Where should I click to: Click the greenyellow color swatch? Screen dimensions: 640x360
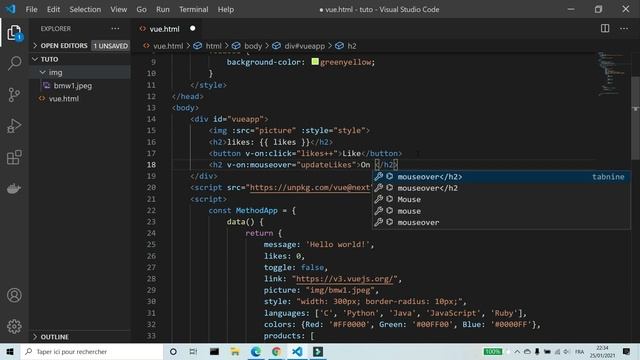[315, 62]
